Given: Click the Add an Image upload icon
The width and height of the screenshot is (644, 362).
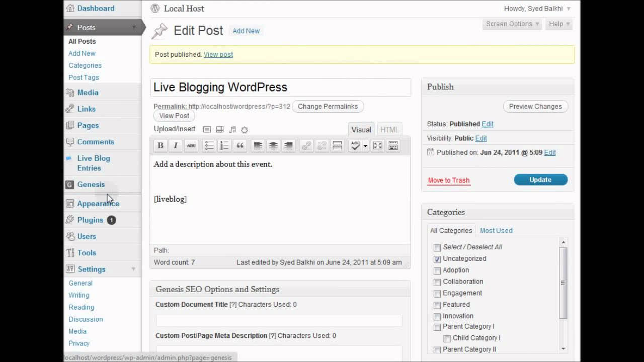Looking at the screenshot, I should click(207, 130).
